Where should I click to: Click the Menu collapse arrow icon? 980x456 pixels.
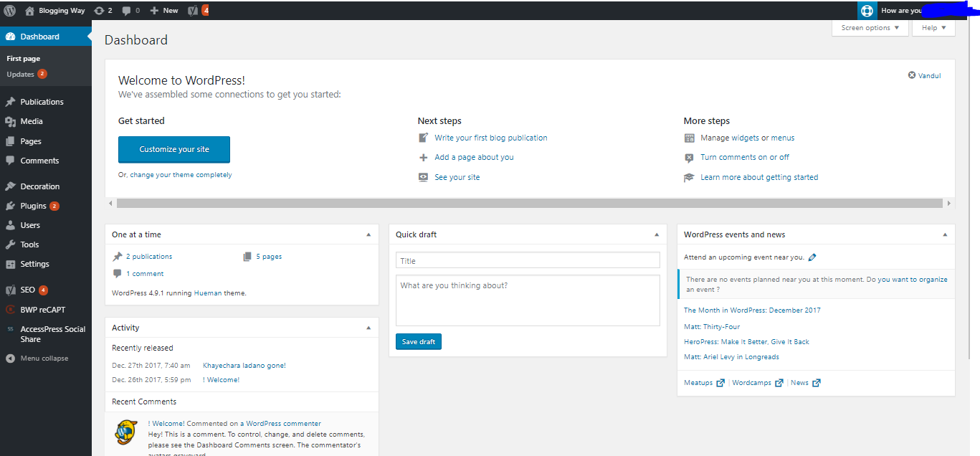tap(10, 358)
